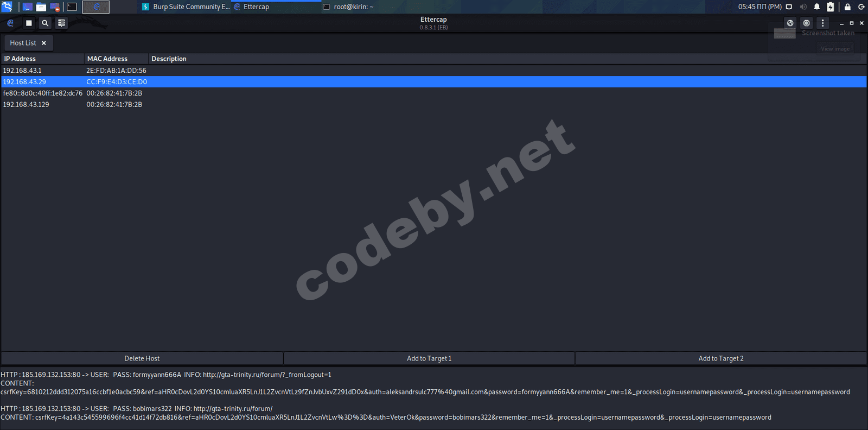Open the Targets menu circle icon
This screenshot has height=430, width=868.
pos(806,23)
